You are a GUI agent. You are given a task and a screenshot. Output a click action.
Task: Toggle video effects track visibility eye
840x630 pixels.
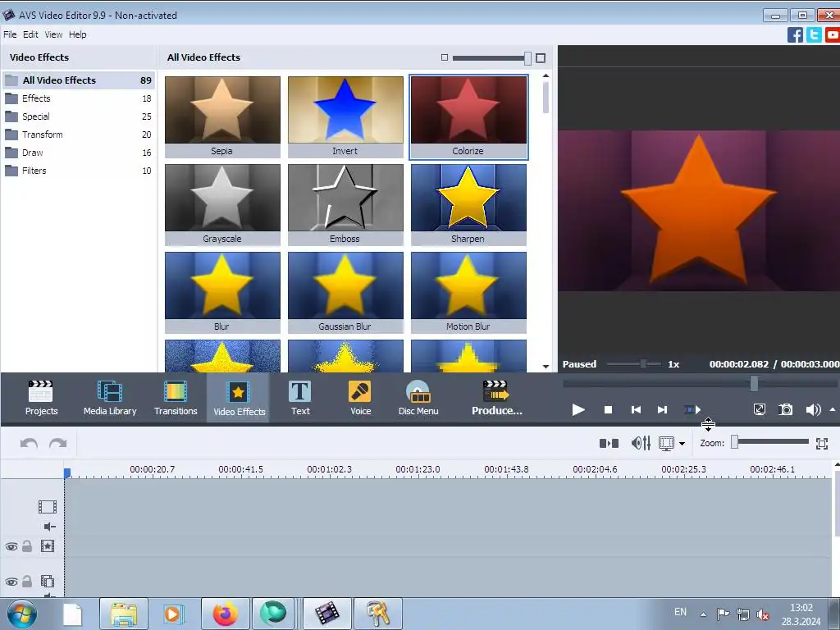point(11,547)
